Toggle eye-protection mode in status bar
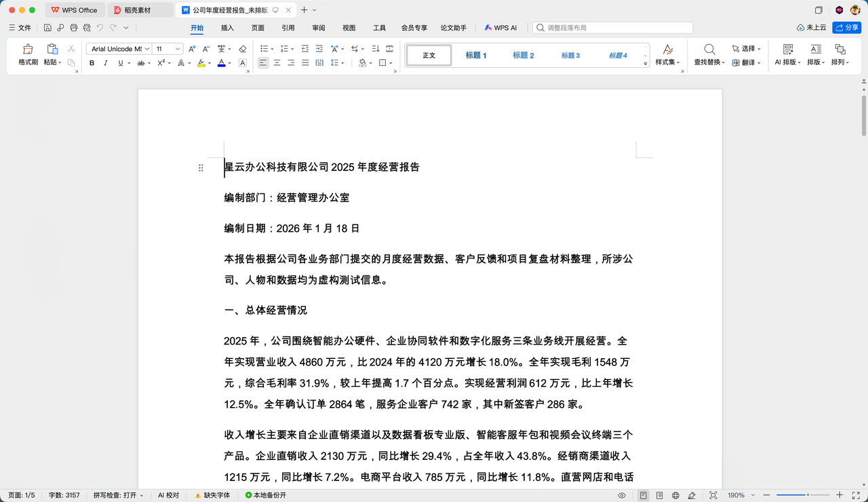Screen dimensions: 868x502 pos(622,495)
